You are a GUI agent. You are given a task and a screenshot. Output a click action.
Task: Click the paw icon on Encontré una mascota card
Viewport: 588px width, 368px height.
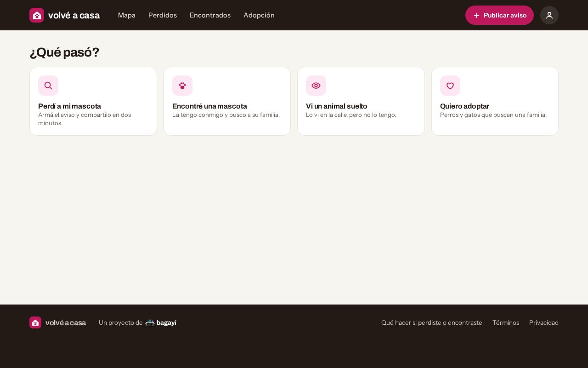pyautogui.click(x=182, y=86)
